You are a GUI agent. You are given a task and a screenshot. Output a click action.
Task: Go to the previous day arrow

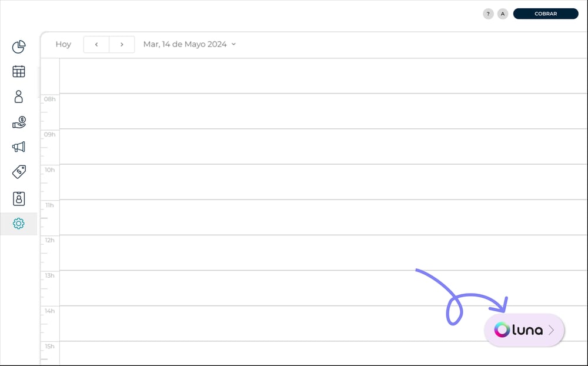pos(96,44)
